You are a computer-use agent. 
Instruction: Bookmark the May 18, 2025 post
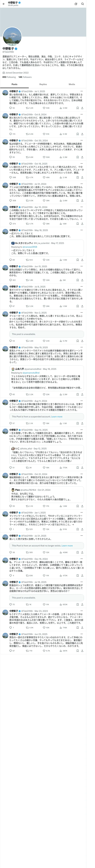coord(78,260)
